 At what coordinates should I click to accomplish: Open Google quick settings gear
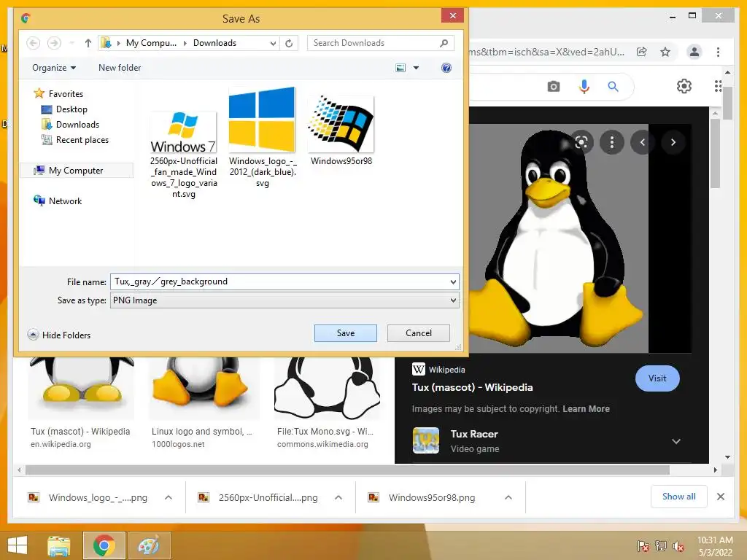pos(684,86)
